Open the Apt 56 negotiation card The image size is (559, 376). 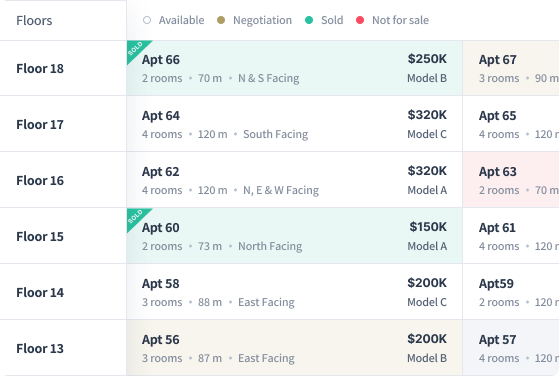click(x=294, y=347)
